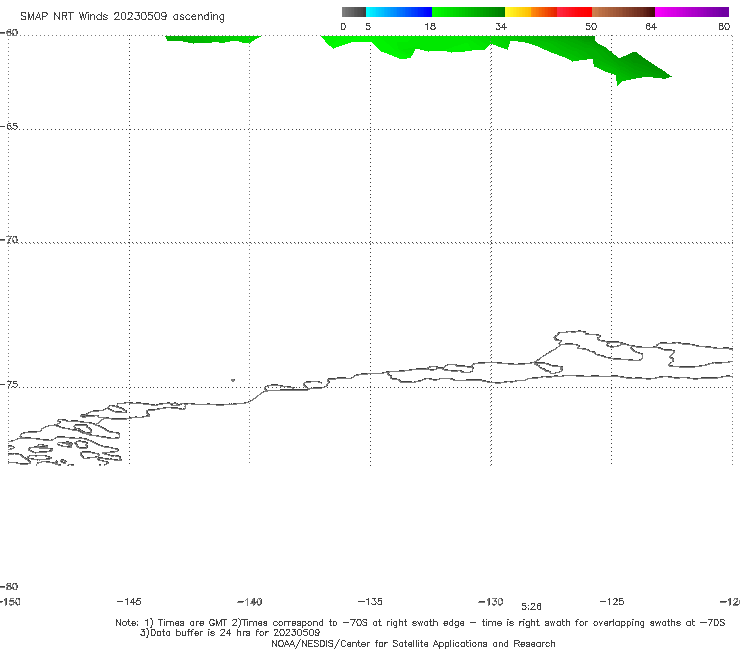The image size is (740, 650).
Task: Click the color bar scale label '5'
Action: (x=368, y=26)
